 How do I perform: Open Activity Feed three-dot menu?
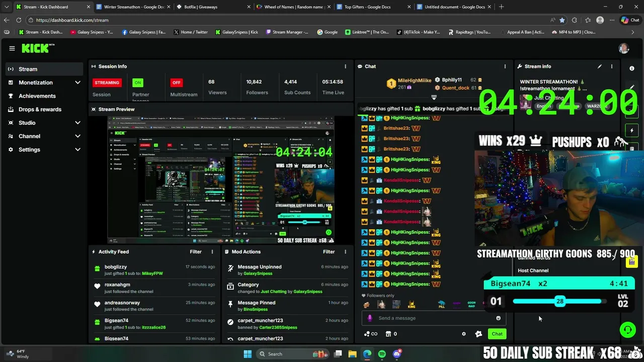(212, 252)
